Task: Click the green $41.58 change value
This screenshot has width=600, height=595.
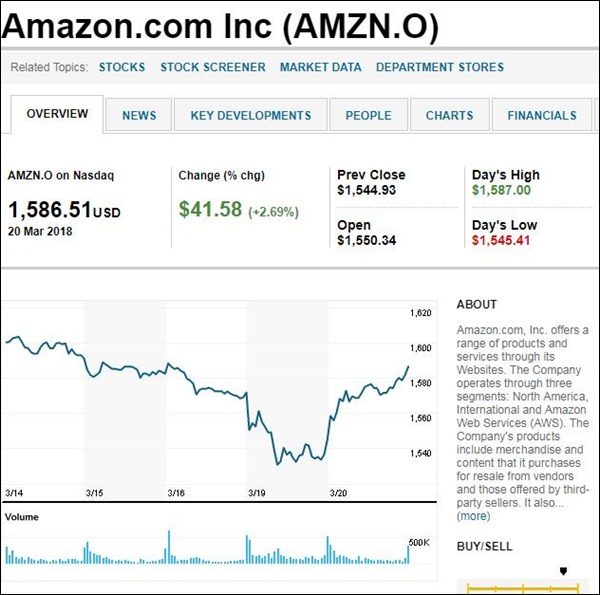Action: point(211,209)
